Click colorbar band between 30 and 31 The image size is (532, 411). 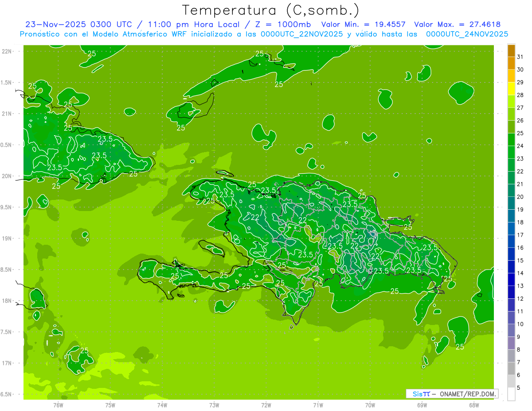click(x=511, y=63)
